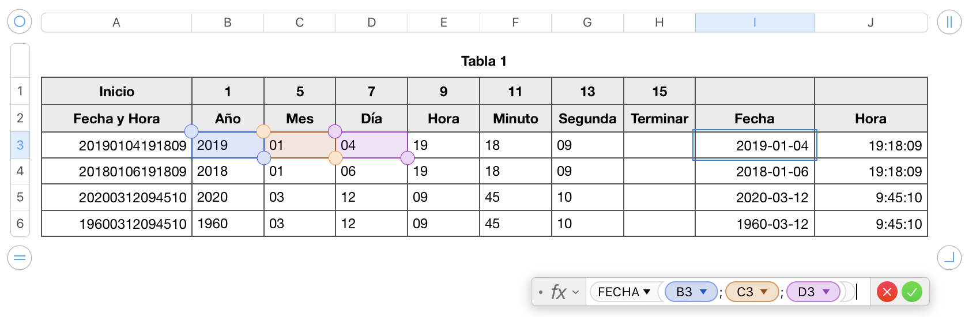Expand the D3 reference token menu

click(826, 292)
